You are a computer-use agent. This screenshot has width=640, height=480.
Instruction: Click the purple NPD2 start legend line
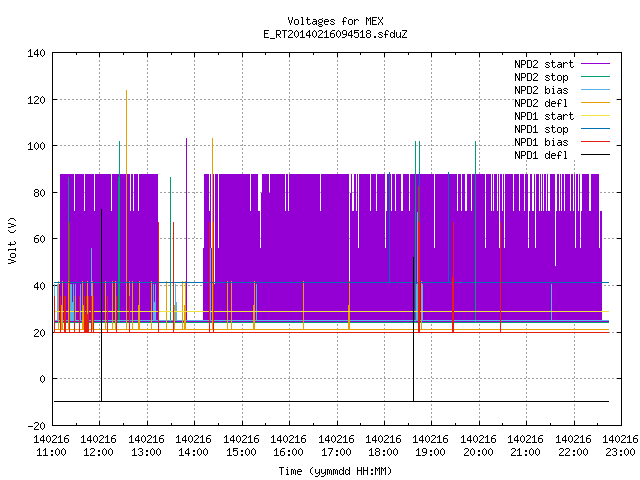(x=596, y=64)
